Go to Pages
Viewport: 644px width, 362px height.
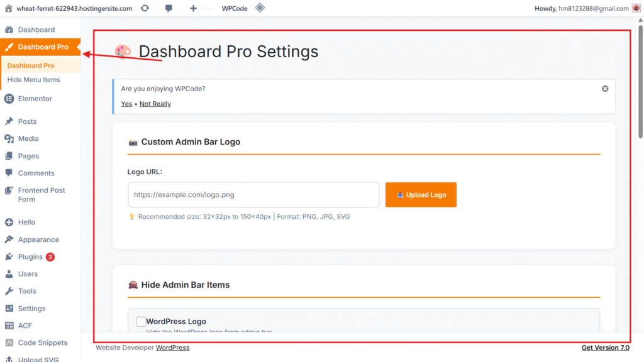pyautogui.click(x=28, y=156)
